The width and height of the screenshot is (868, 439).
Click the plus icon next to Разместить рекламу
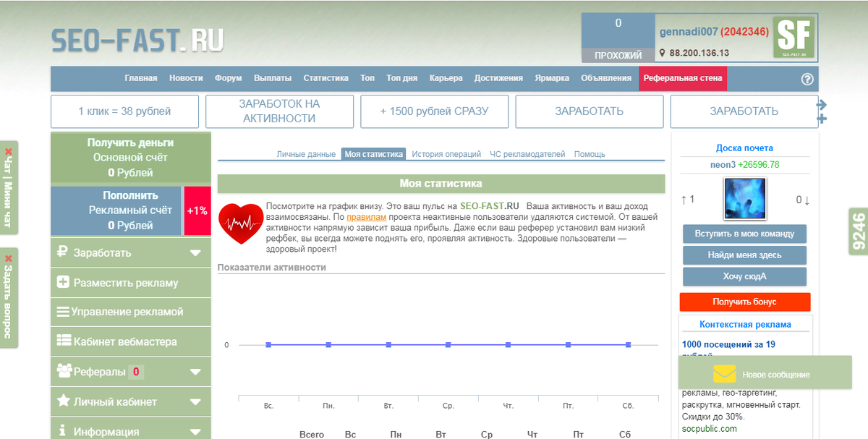(63, 283)
